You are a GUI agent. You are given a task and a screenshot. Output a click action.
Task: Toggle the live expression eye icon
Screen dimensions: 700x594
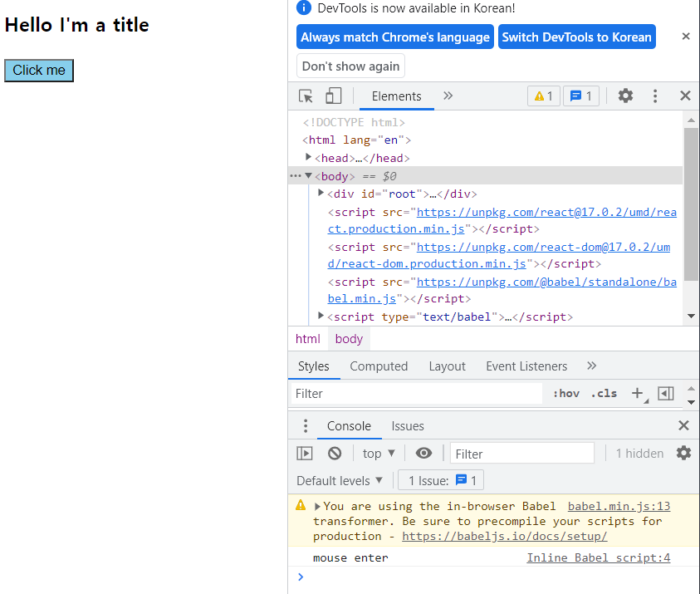point(423,454)
